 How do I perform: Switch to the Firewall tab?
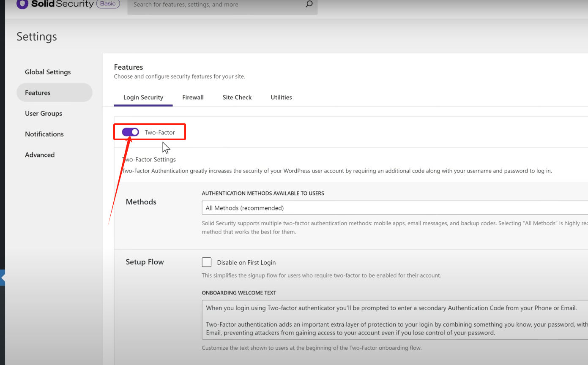(x=193, y=97)
